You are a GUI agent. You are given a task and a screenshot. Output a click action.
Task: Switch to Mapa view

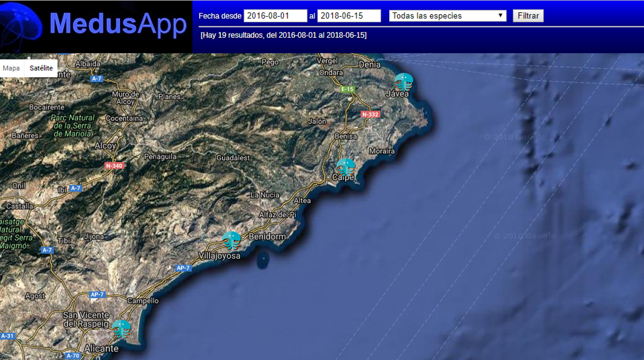[11, 68]
